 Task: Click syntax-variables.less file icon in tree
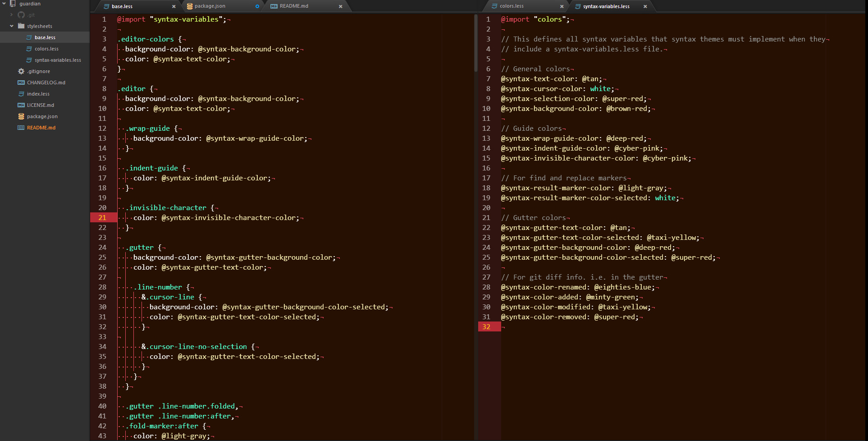29,60
